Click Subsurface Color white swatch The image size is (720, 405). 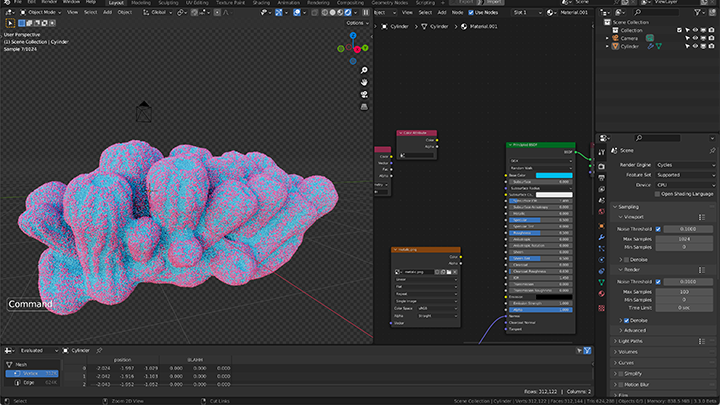pos(554,195)
